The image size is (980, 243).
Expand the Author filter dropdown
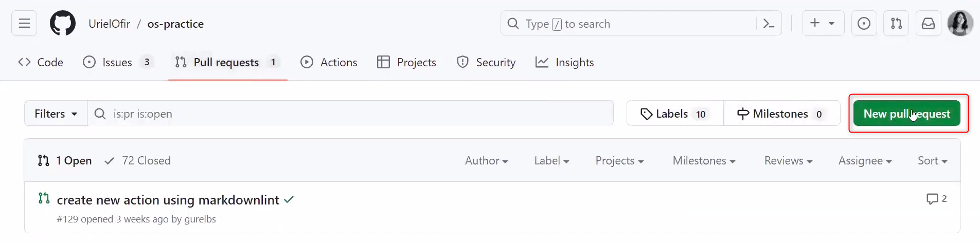pyautogui.click(x=486, y=161)
